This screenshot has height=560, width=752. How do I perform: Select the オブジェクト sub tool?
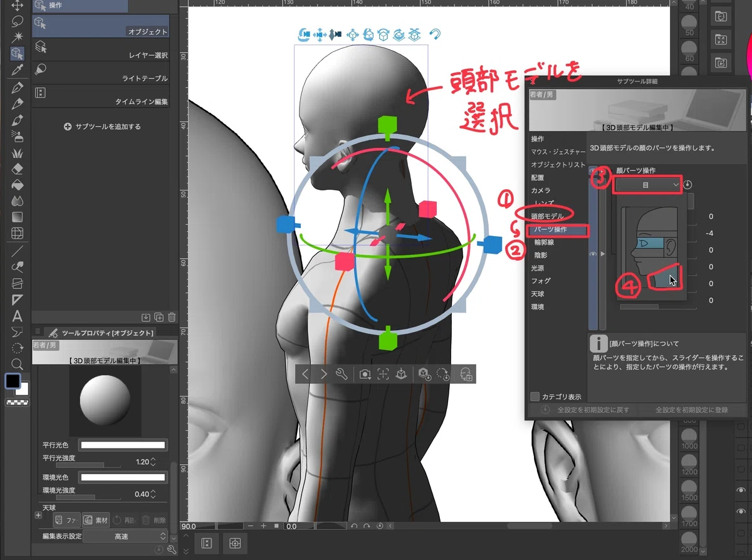click(x=101, y=26)
